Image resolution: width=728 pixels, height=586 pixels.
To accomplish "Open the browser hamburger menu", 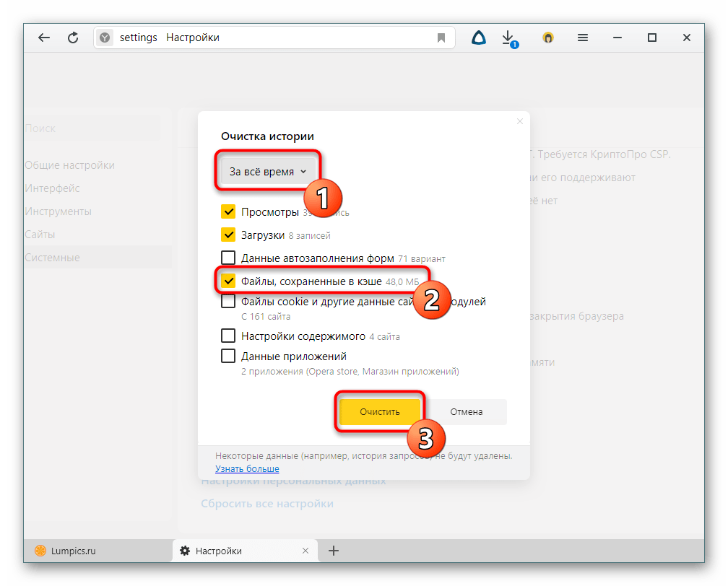I will coord(583,38).
